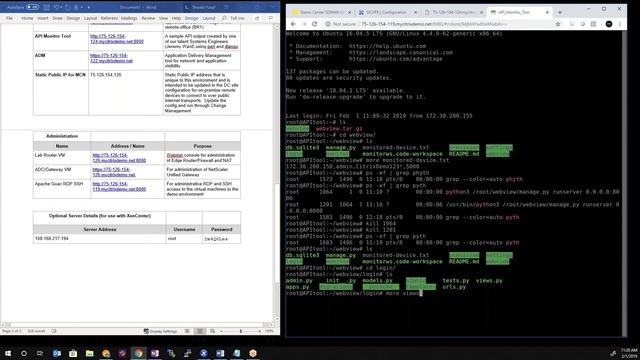The height and width of the screenshot is (360, 640).
Task: Switch to the Home ribbon tab
Action: coord(27,18)
